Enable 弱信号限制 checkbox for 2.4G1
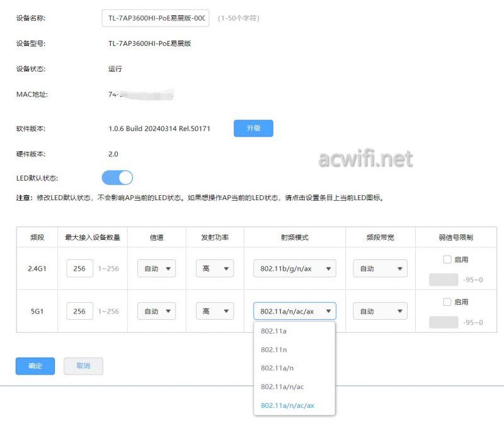Image resolution: width=504 pixels, height=423 pixels. click(x=447, y=259)
